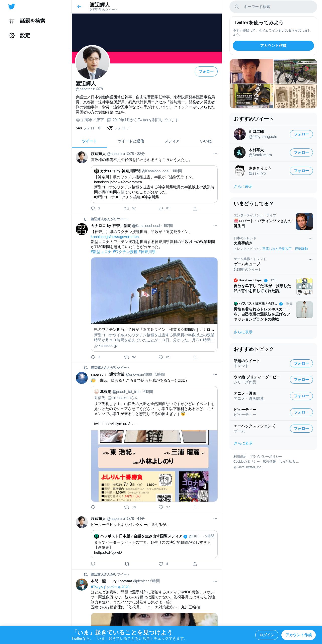The height and width of the screenshot is (644, 322).
Task: Click blue アカウント作成 button in sidebar card
Action: tap(273, 46)
